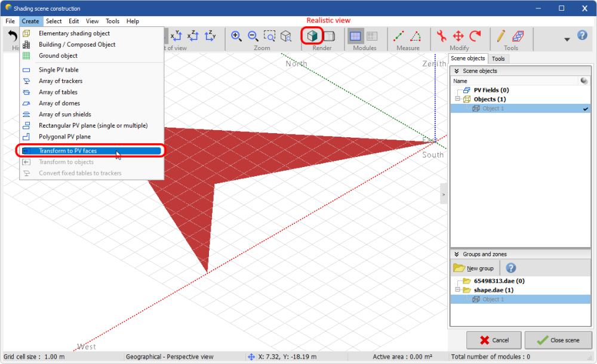Collapse the shape.dae (1) group node

click(x=458, y=290)
